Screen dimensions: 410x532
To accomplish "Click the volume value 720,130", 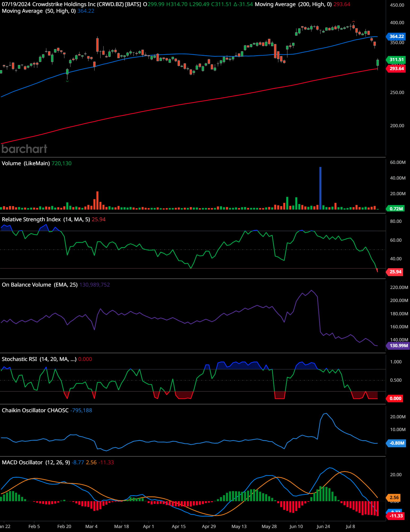I will [62, 163].
